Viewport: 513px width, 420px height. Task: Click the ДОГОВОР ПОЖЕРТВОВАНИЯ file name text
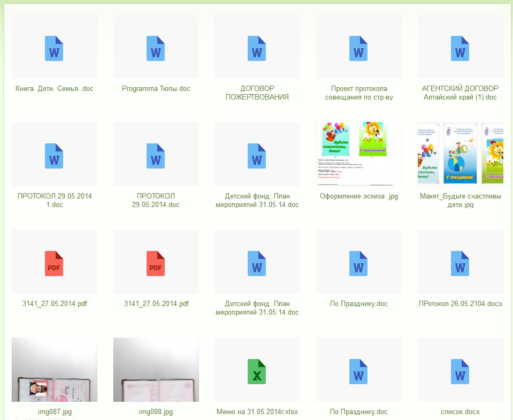point(257,93)
